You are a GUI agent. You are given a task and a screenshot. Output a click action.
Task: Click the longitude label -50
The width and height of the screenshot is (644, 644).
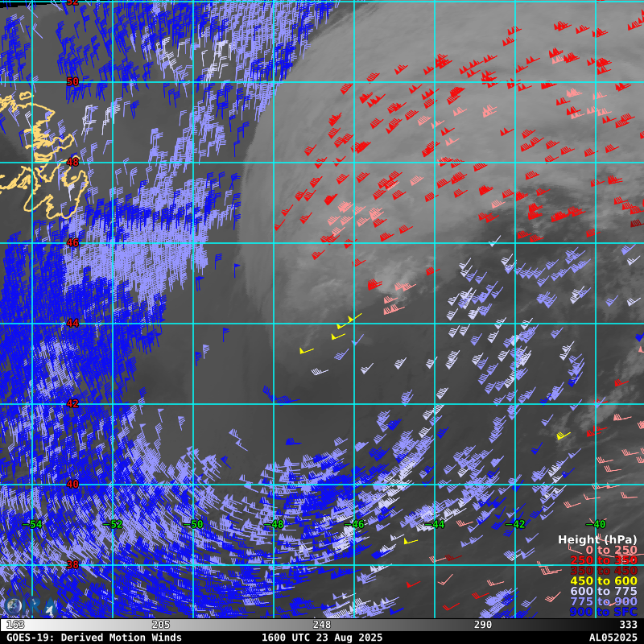click(x=193, y=525)
